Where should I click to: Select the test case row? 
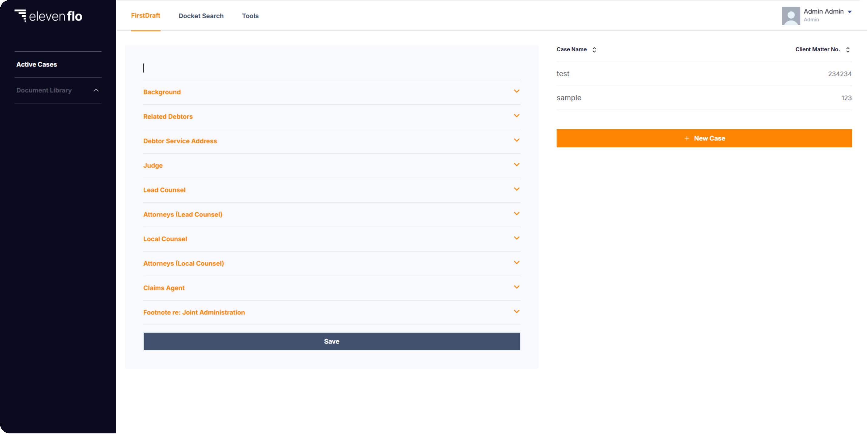click(703, 73)
